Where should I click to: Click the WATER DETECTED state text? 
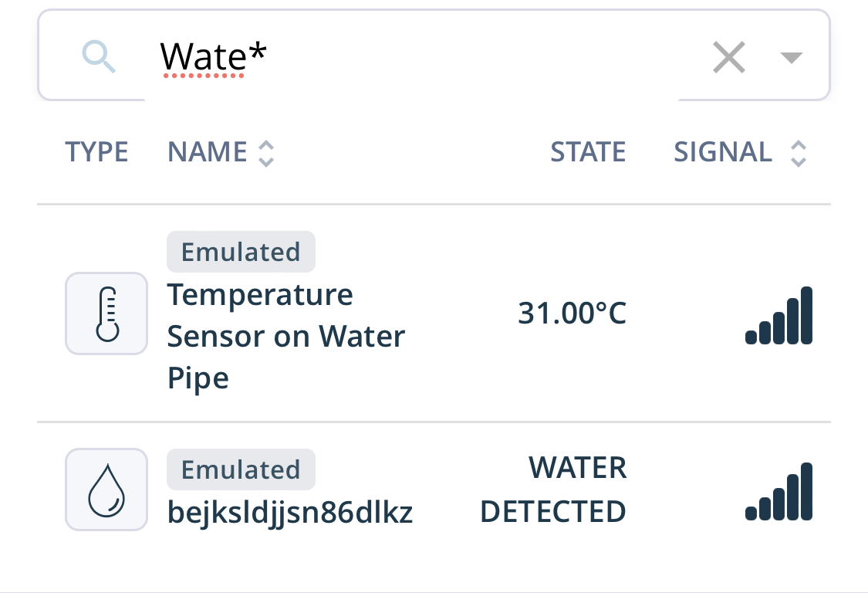click(553, 490)
